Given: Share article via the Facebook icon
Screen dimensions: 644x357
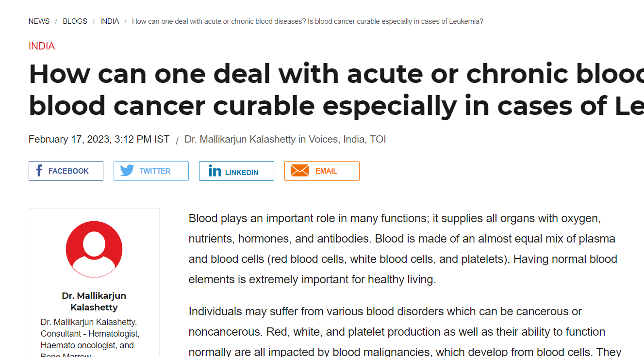Looking at the screenshot, I should click(39, 171).
